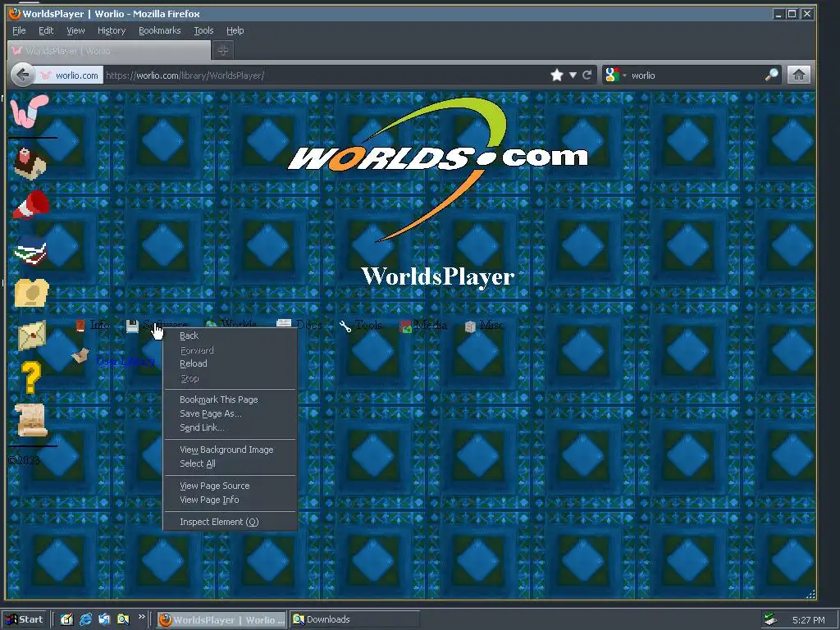Open the red megaphone sidebar icon

pyautogui.click(x=31, y=204)
